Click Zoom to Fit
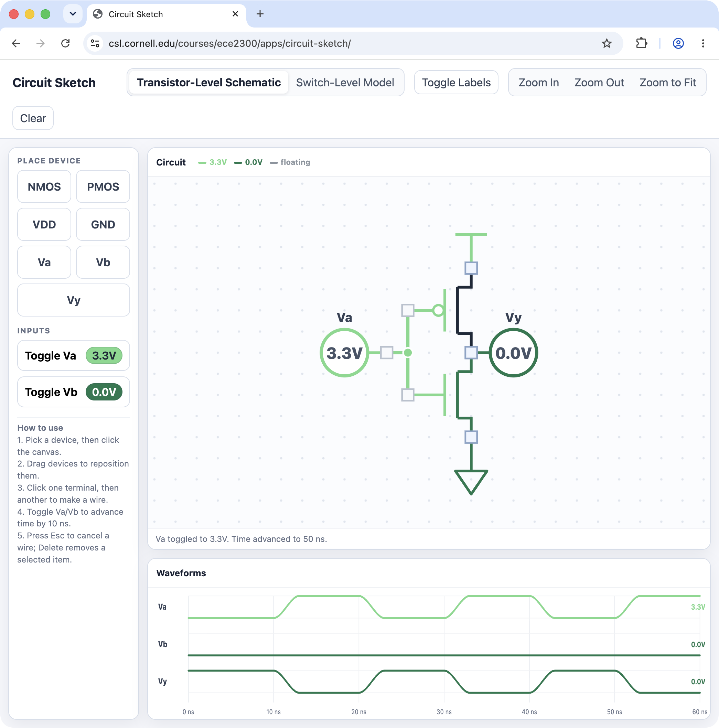 668,83
